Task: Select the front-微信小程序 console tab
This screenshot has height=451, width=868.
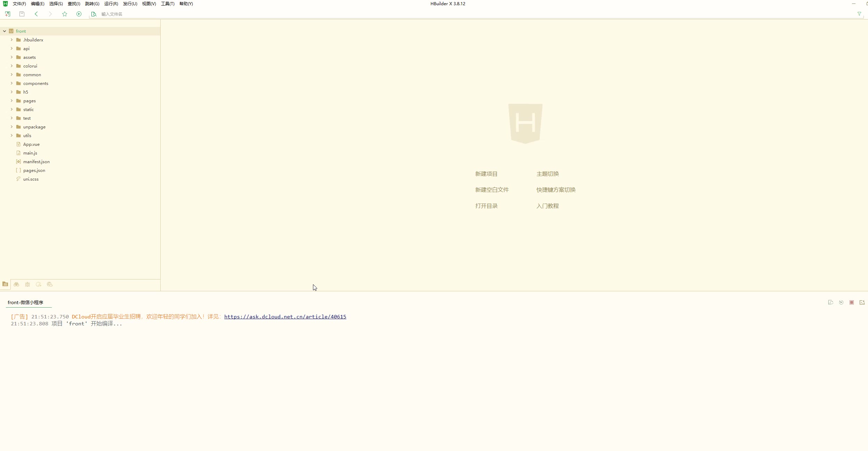Action: coord(25,302)
